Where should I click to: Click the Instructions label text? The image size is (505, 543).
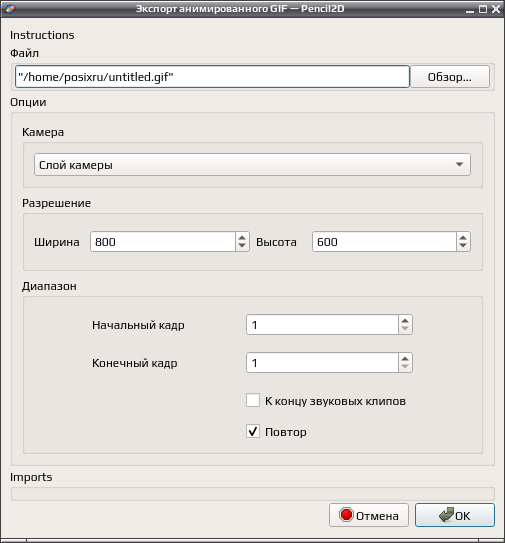tap(42, 35)
